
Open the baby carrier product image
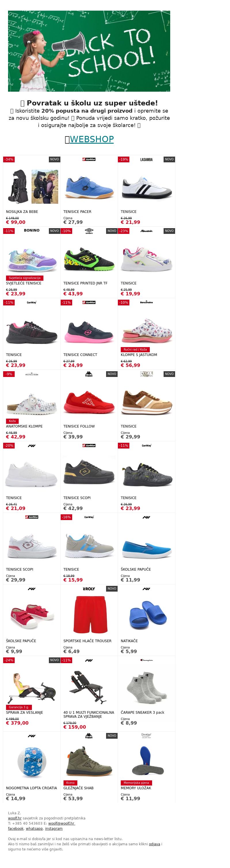(32, 186)
